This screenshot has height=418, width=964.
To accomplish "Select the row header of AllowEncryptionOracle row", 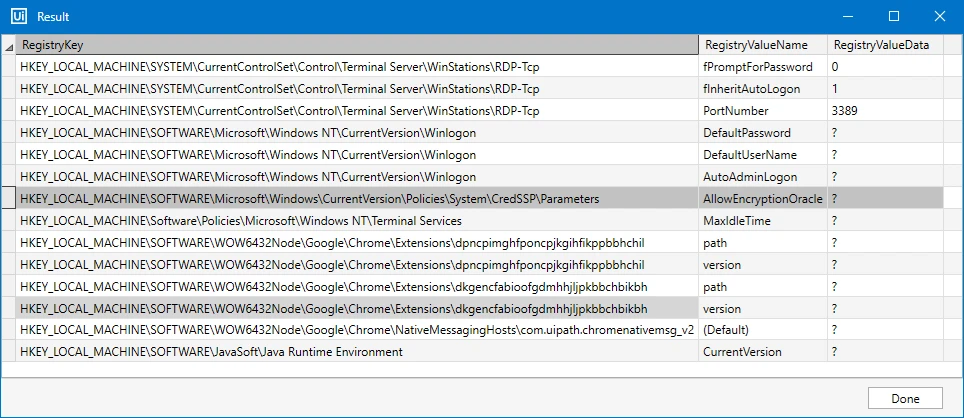I will (x=8, y=199).
